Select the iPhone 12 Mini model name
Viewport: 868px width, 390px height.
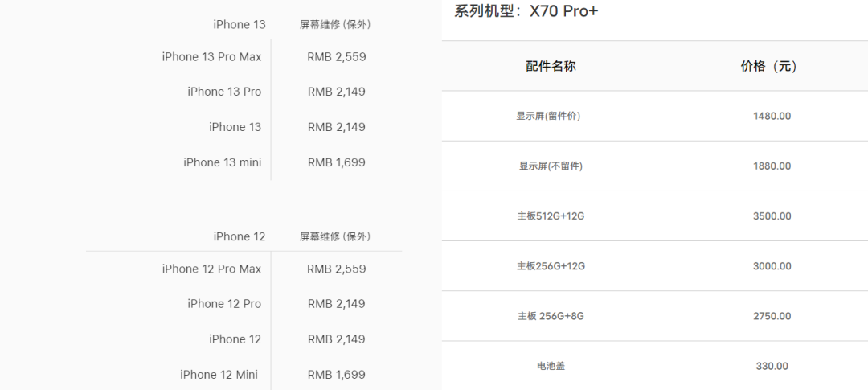pyautogui.click(x=219, y=375)
